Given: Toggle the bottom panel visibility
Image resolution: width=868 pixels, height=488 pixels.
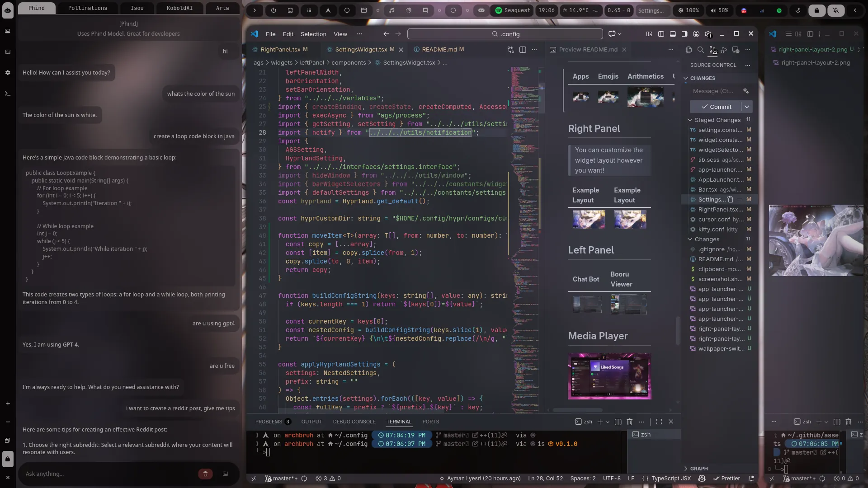Looking at the screenshot, I should click(x=673, y=34).
